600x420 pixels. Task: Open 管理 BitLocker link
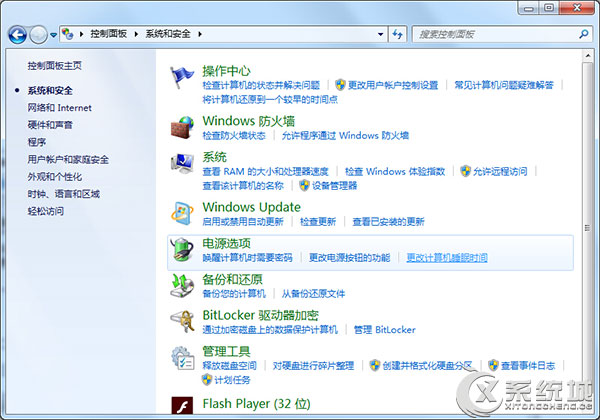385,330
